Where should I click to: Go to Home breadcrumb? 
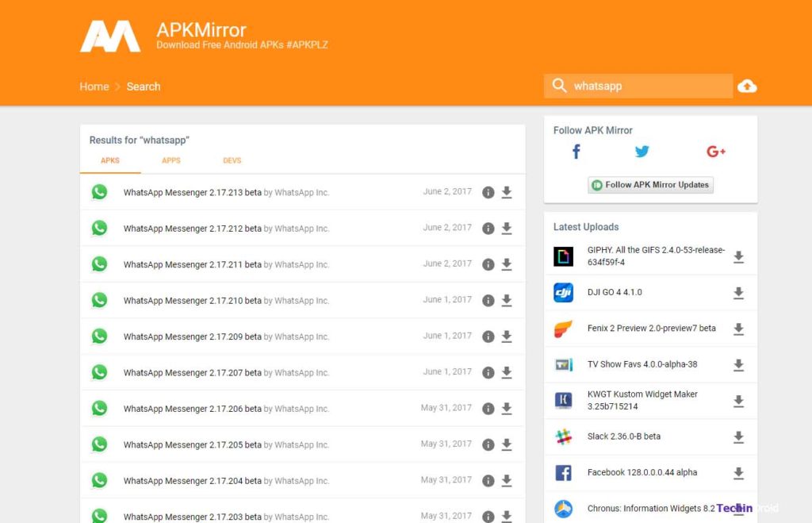(94, 87)
